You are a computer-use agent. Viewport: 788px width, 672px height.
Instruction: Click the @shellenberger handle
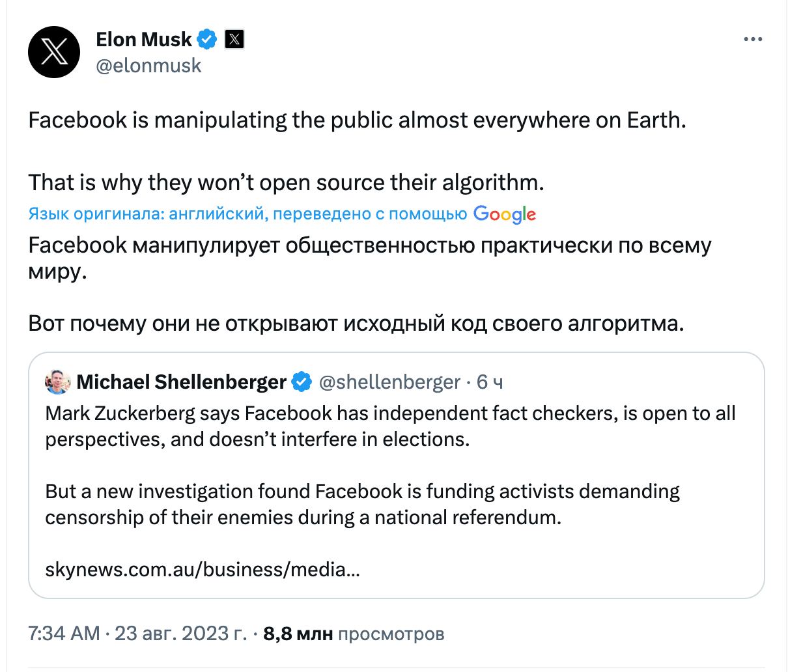click(389, 382)
